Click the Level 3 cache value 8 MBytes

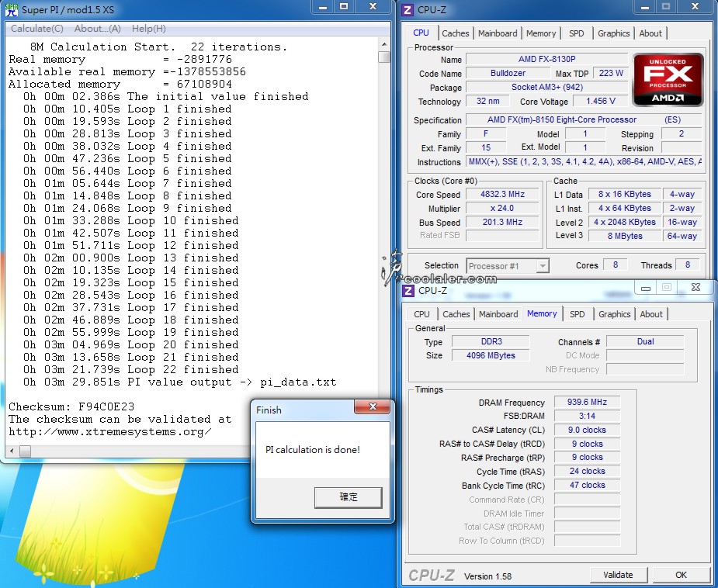click(x=625, y=236)
